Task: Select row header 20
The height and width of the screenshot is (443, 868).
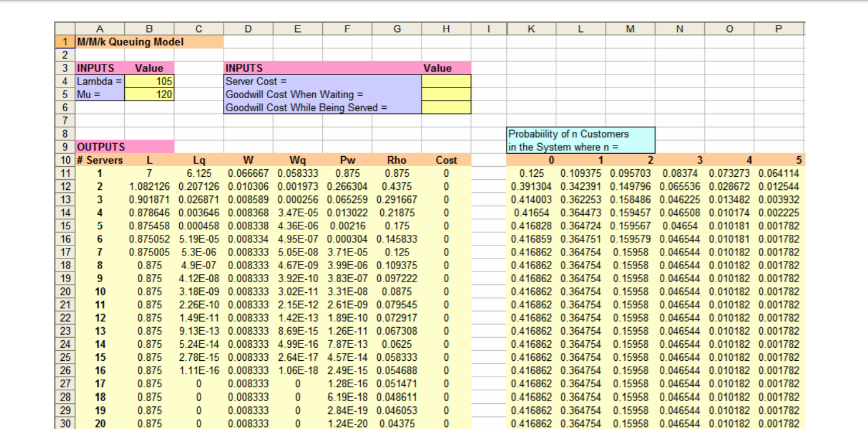Action: pos(64,291)
